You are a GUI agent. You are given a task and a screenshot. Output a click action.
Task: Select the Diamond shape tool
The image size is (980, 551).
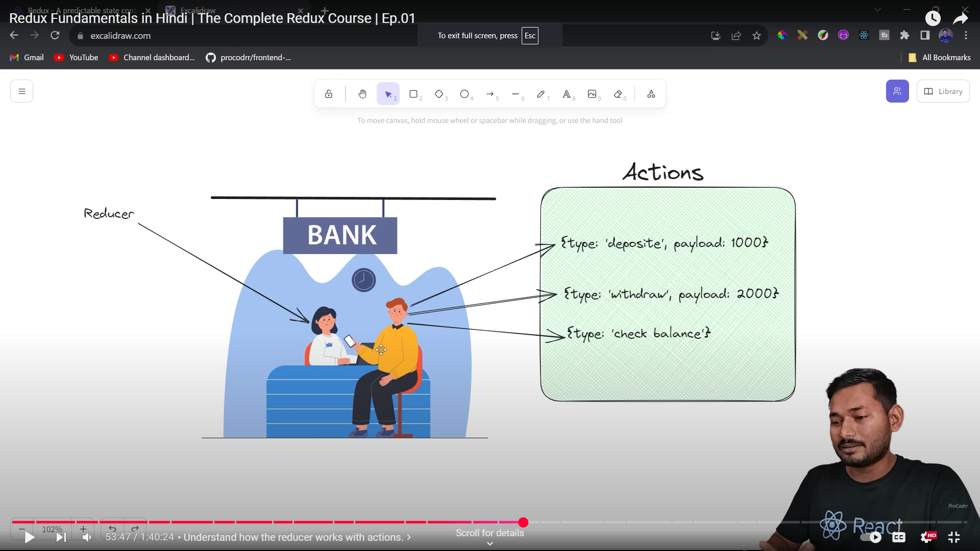click(x=439, y=94)
